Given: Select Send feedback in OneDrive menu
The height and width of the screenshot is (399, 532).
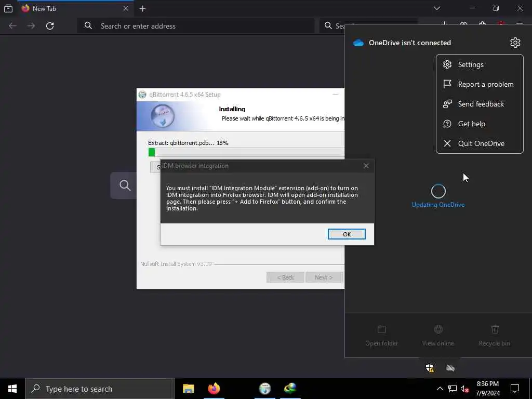Looking at the screenshot, I should [480, 104].
